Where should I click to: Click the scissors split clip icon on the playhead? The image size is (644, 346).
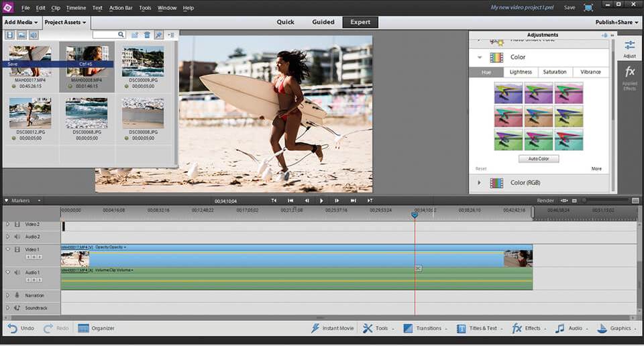(x=418, y=268)
